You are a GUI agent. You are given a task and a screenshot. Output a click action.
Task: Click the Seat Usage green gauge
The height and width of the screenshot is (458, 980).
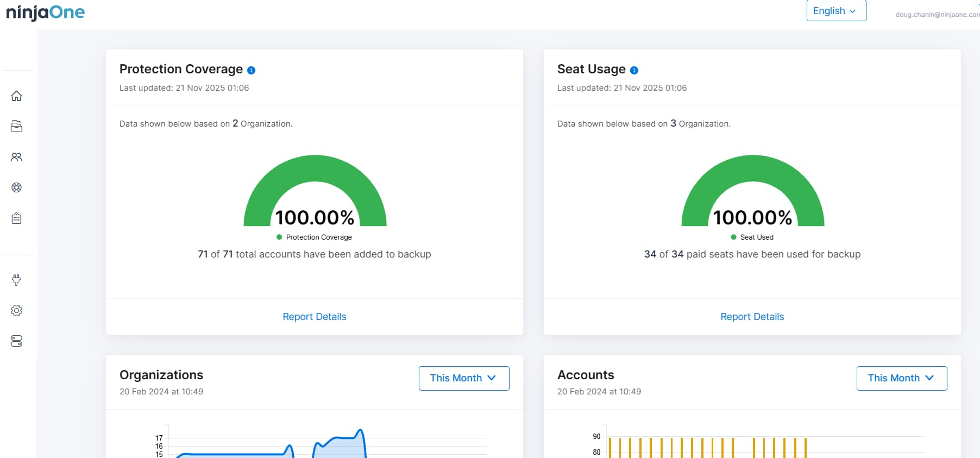click(753, 167)
